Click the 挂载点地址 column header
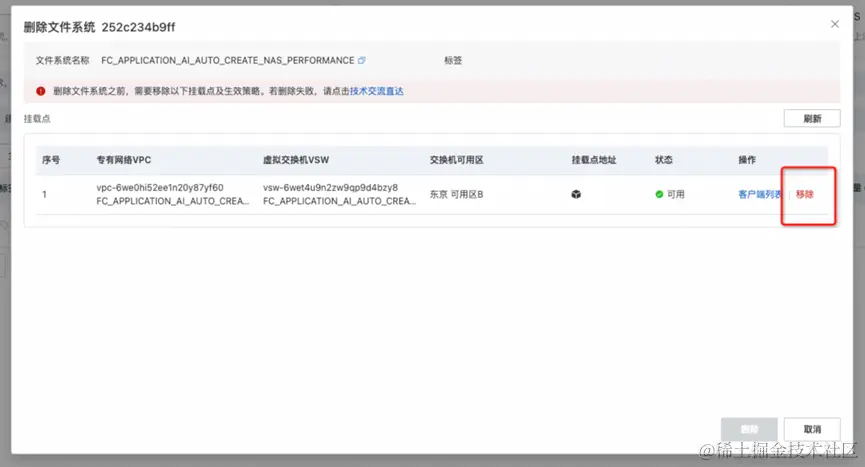Viewport: 865px width, 467px height. tap(594, 160)
